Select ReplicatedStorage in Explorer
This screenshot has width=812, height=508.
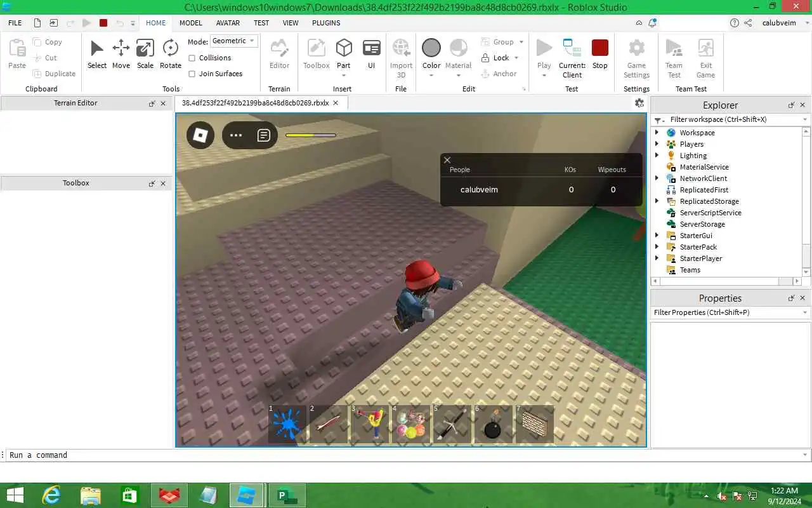[x=709, y=201]
